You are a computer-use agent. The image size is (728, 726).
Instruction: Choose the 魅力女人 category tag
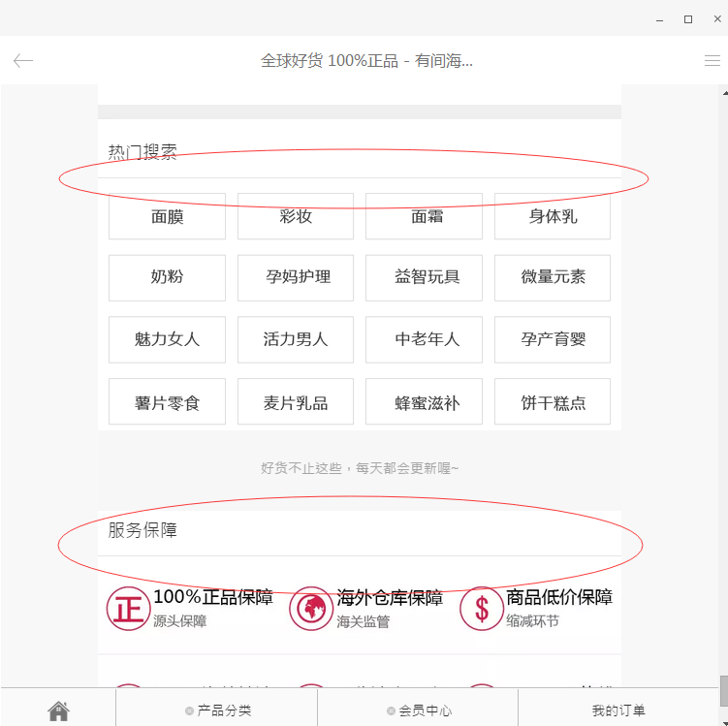point(167,339)
